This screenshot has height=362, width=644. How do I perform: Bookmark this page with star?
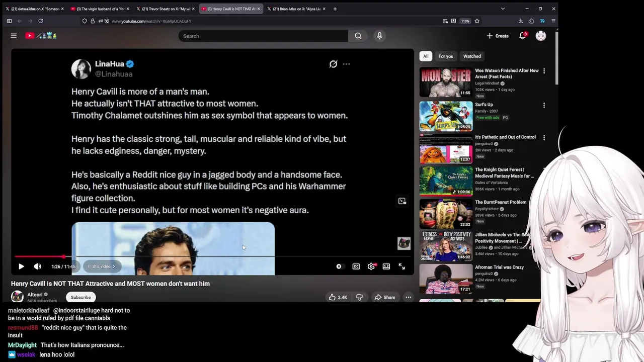(x=477, y=21)
